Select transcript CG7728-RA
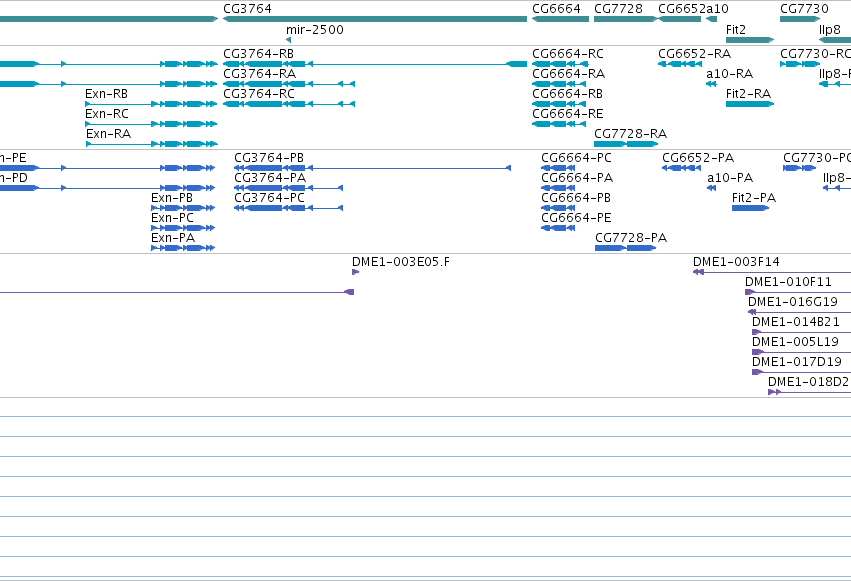This screenshot has width=851, height=581. click(x=626, y=144)
